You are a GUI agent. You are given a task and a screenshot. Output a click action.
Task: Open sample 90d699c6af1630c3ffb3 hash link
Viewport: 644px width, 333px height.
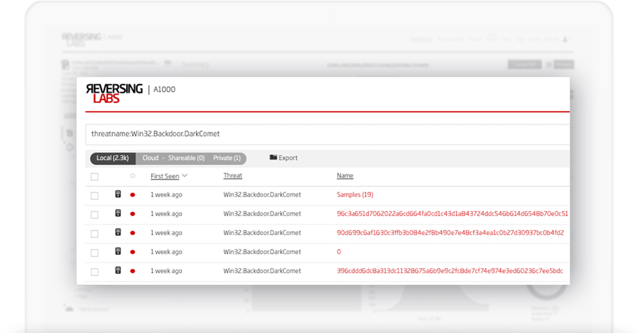point(450,233)
